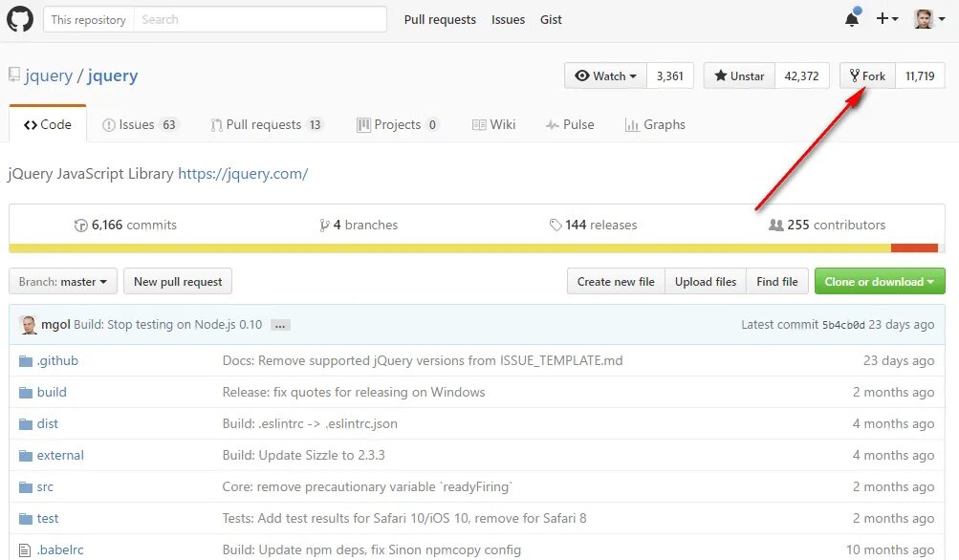Click the GitHub octocat logo
This screenshot has width=959, height=560.
pos(19,19)
